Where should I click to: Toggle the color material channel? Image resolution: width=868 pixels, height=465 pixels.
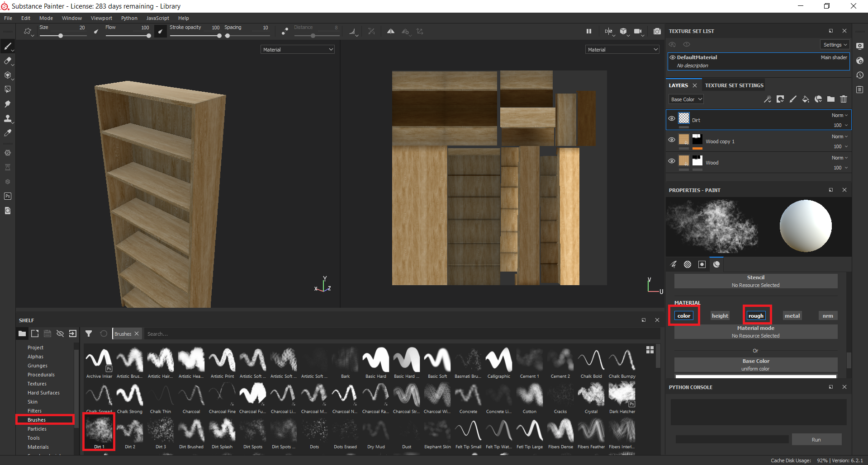point(684,315)
